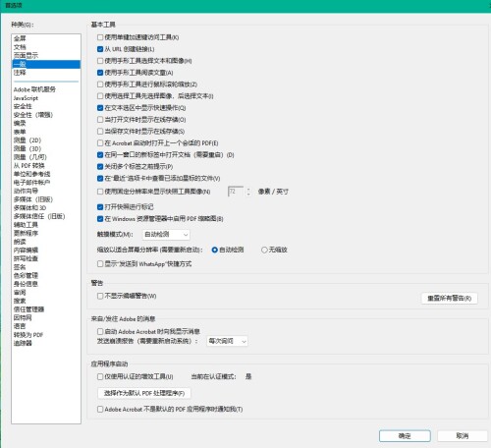Enable 使用单键加速键访问工具 checkbox

coord(100,37)
